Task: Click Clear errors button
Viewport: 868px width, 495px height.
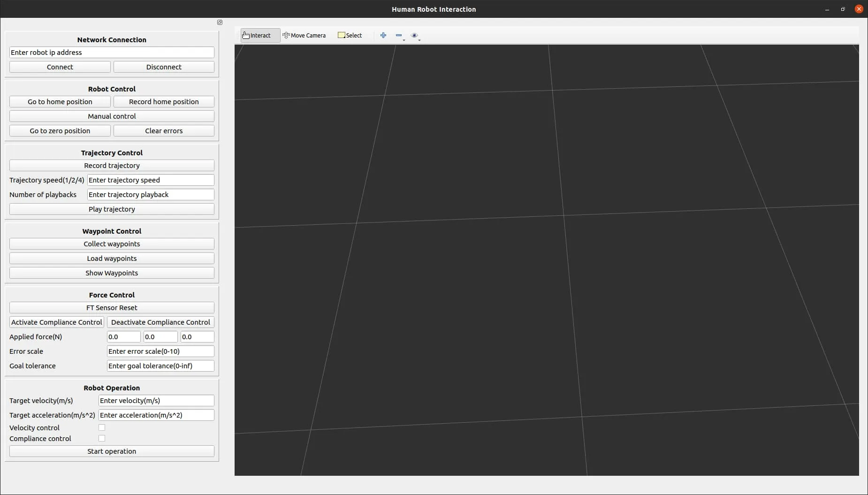Action: [164, 131]
